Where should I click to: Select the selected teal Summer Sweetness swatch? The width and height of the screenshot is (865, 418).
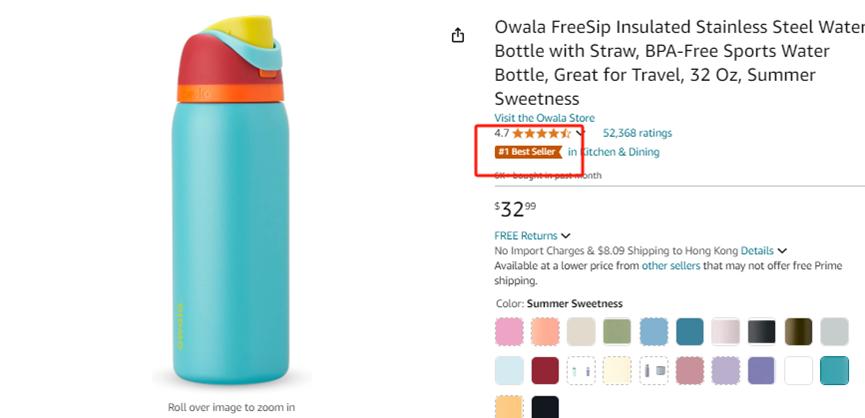834,370
